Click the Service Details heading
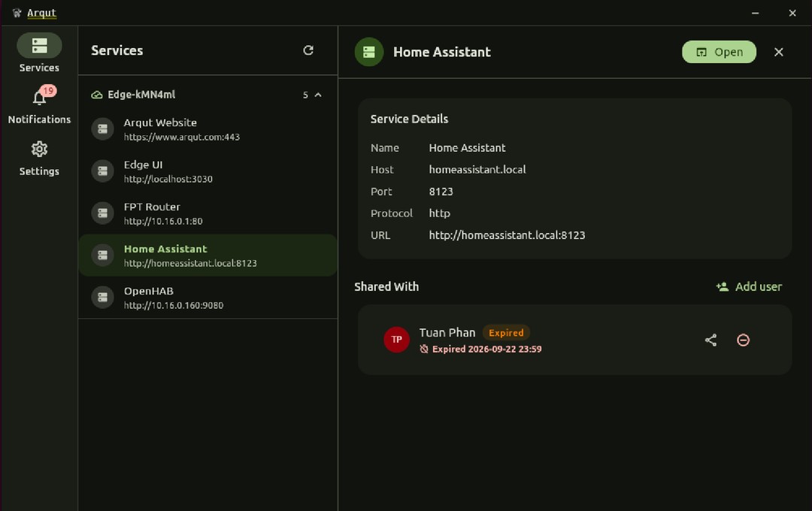Image resolution: width=812 pixels, height=511 pixels. click(x=409, y=119)
